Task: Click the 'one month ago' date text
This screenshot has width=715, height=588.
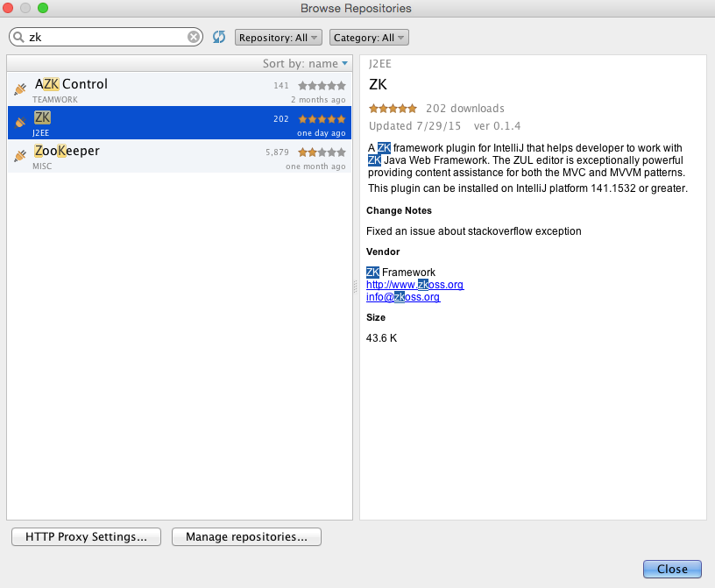Action: tap(315, 166)
